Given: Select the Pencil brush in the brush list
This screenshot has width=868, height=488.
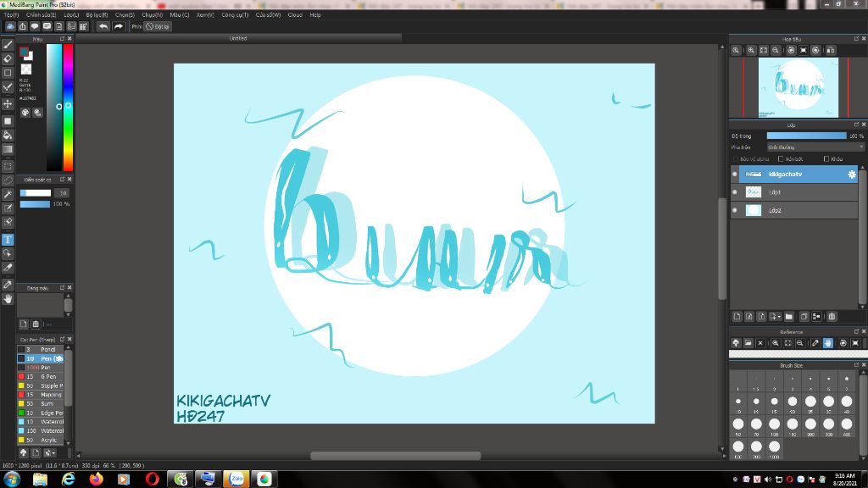Looking at the screenshot, I should click(x=47, y=349).
